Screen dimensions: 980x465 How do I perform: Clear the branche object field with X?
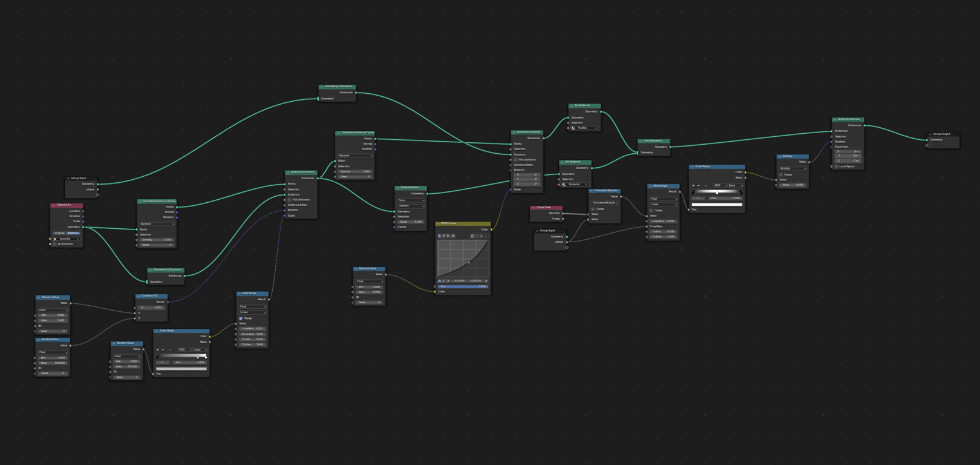(77, 239)
